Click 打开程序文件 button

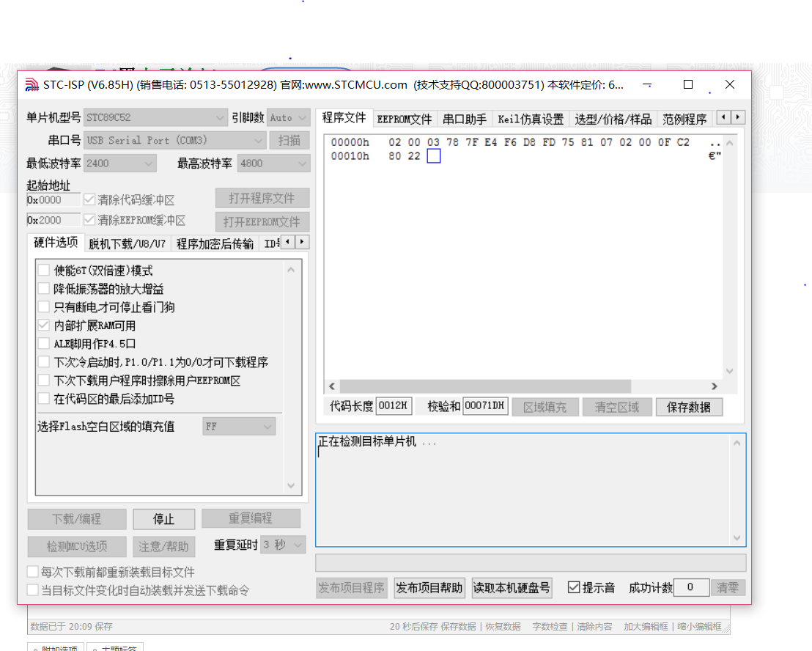pyautogui.click(x=262, y=199)
